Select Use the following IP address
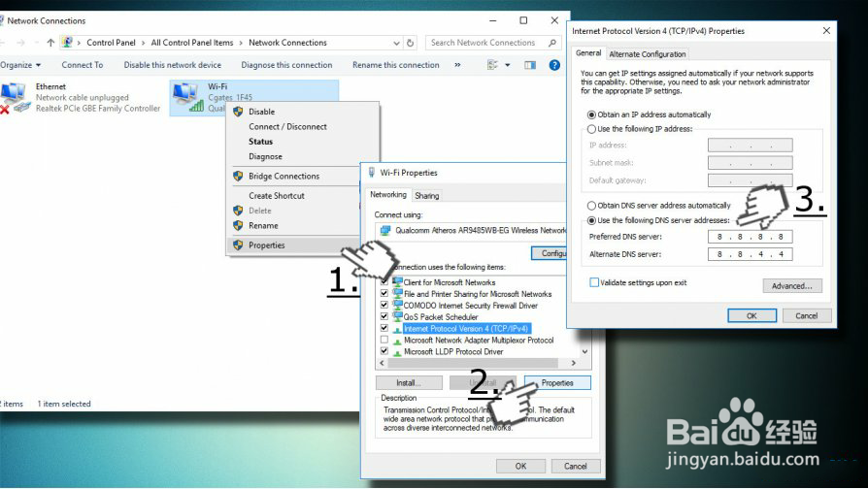Image resolution: width=868 pixels, height=489 pixels. [591, 129]
